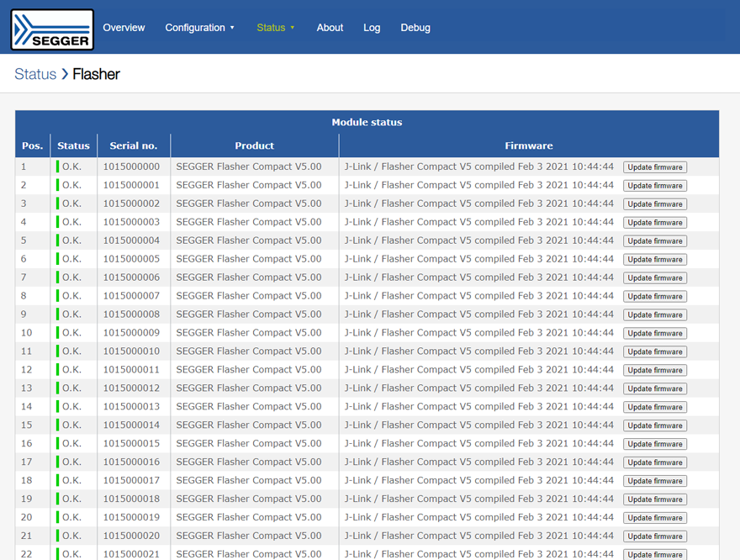Update firmware for serial 1015000010
Viewport: 740px width, 560px height.
pos(654,351)
